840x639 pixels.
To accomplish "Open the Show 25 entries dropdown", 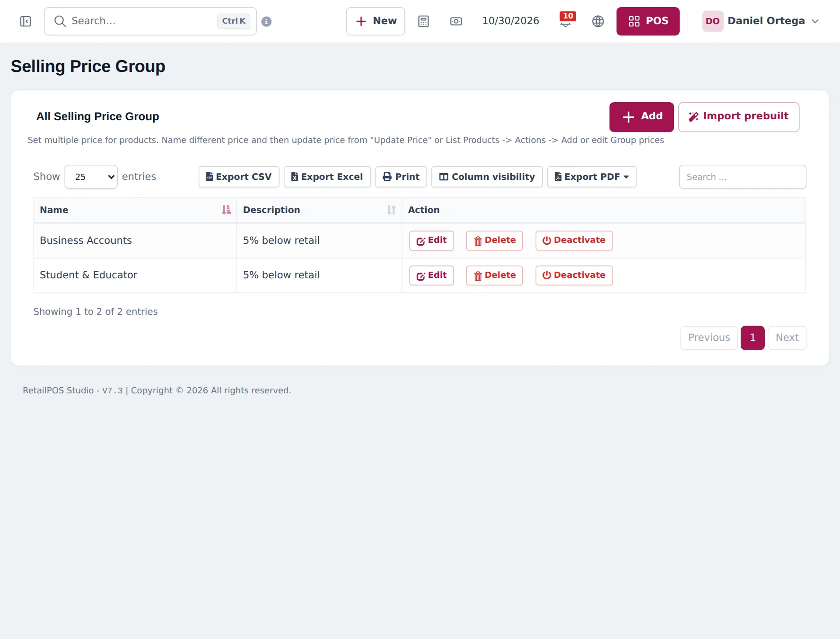I will [91, 177].
